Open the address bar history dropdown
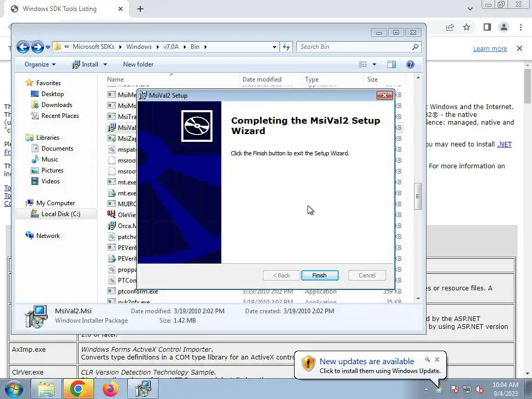This screenshot has width=532, height=399. point(274,47)
